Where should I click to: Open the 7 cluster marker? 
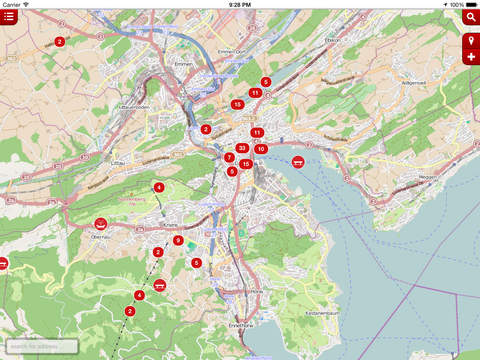pyautogui.click(x=229, y=157)
